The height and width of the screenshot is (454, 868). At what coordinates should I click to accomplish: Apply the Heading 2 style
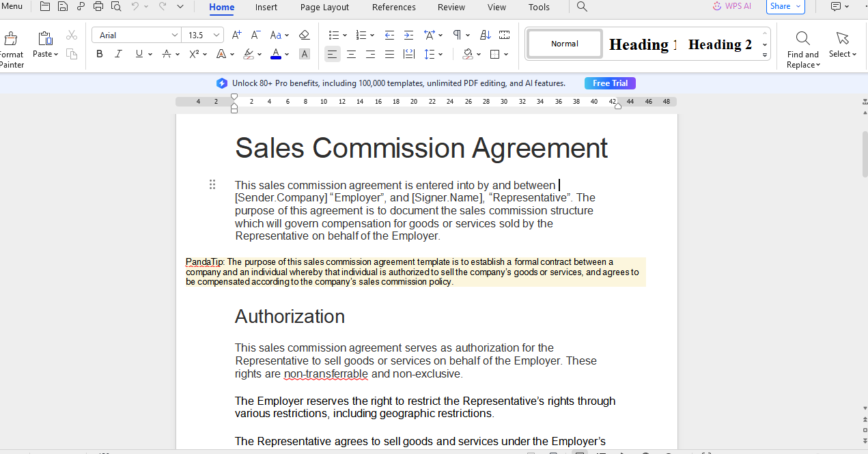pos(720,44)
